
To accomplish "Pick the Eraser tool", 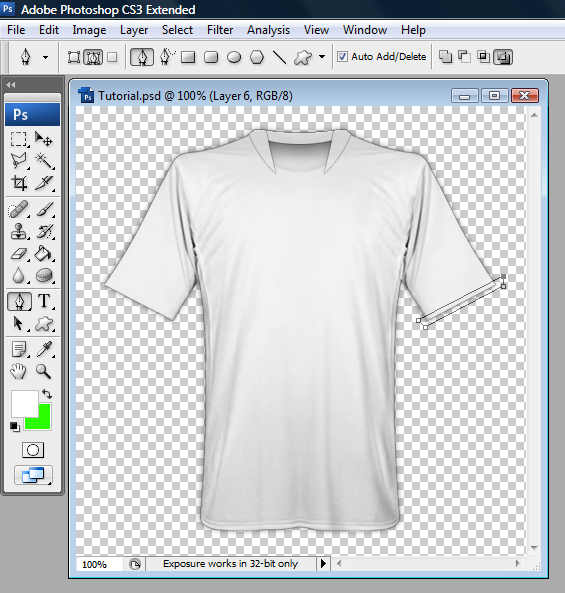I will point(19,254).
